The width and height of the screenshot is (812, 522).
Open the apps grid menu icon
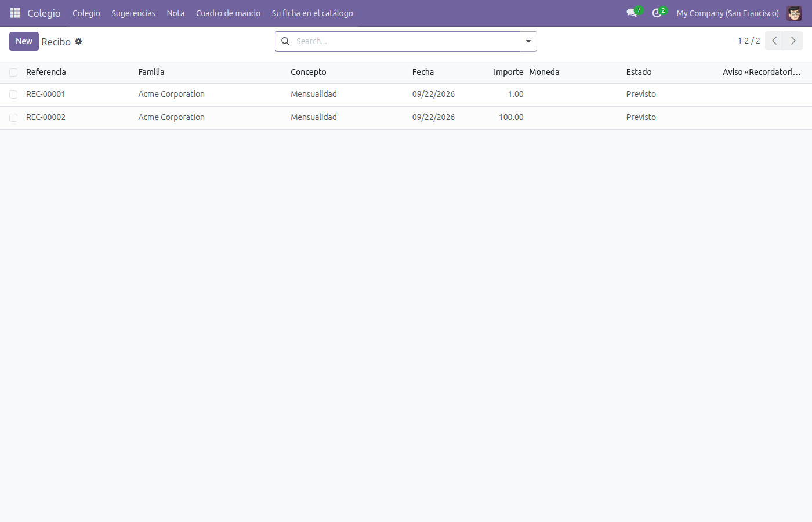coord(15,13)
